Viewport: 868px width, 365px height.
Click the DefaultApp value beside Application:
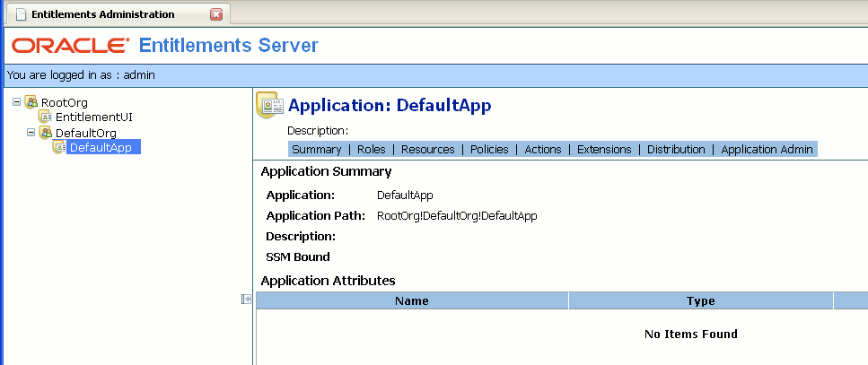click(x=405, y=196)
